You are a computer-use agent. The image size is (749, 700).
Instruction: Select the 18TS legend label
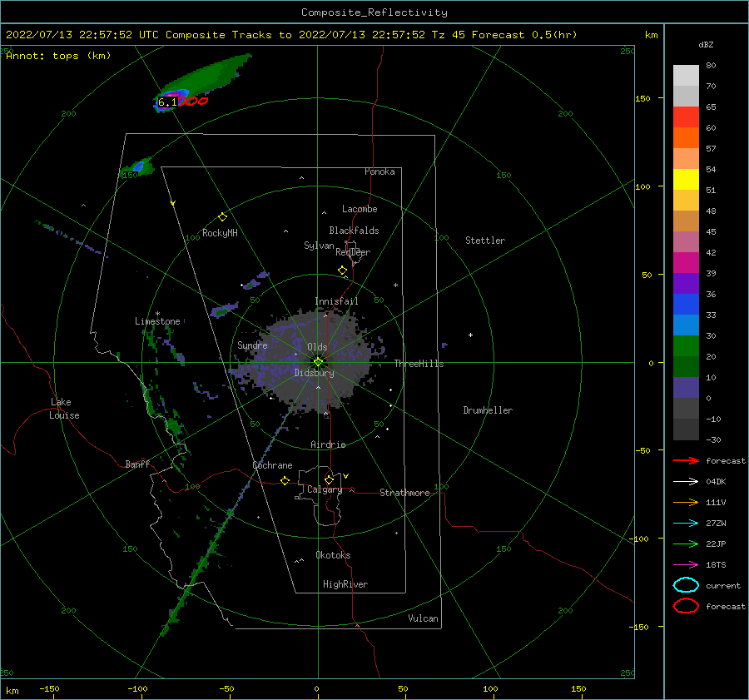click(x=716, y=565)
